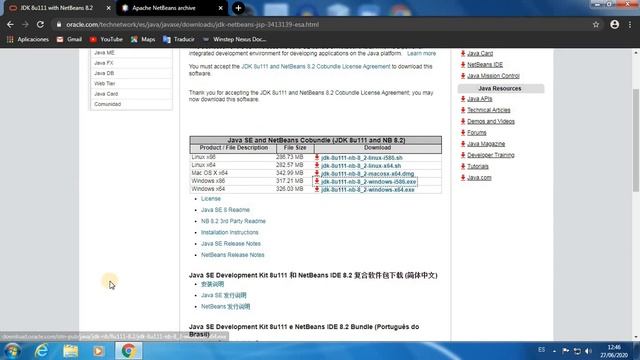Image resolution: width=640 pixels, height=360 pixels.
Task: Open the Technical Articles link
Action: click(489, 110)
